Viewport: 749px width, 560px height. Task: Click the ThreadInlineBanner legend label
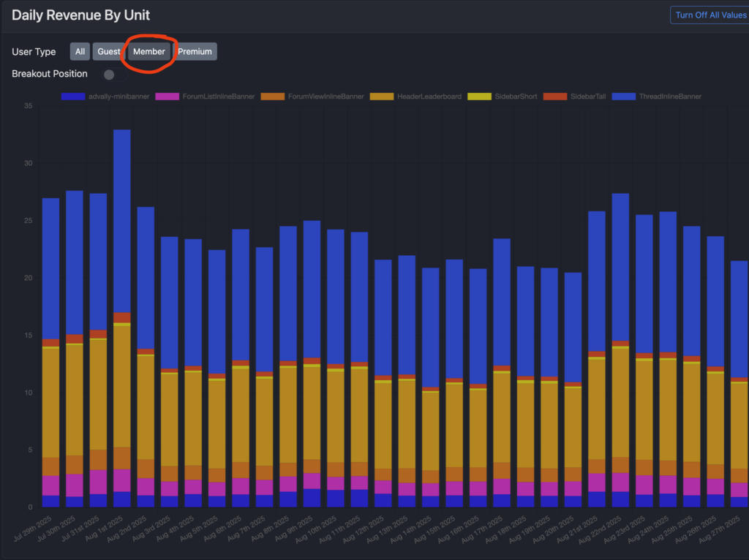tap(670, 97)
